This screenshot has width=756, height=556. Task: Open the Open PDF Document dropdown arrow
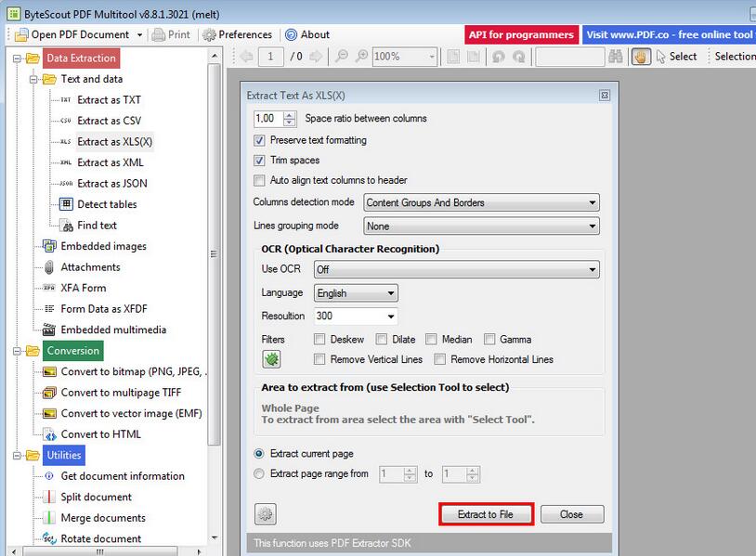coord(139,35)
